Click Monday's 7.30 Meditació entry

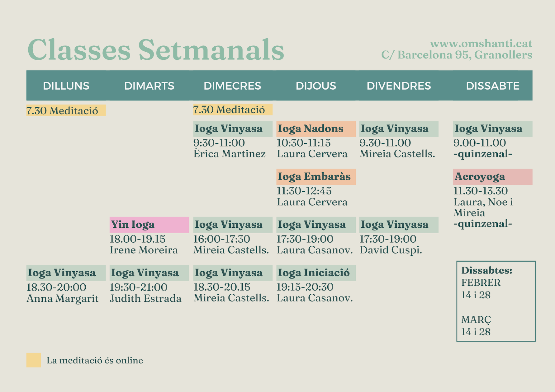point(66,110)
